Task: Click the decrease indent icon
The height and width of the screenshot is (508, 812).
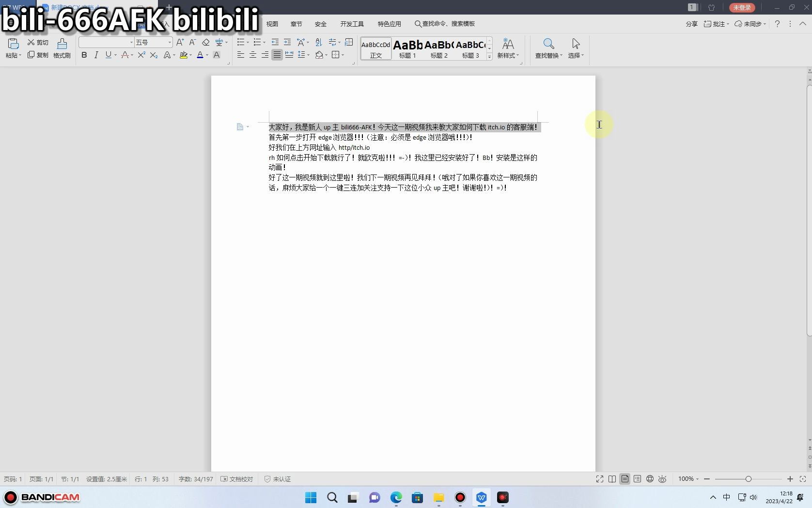Action: pyautogui.click(x=275, y=43)
